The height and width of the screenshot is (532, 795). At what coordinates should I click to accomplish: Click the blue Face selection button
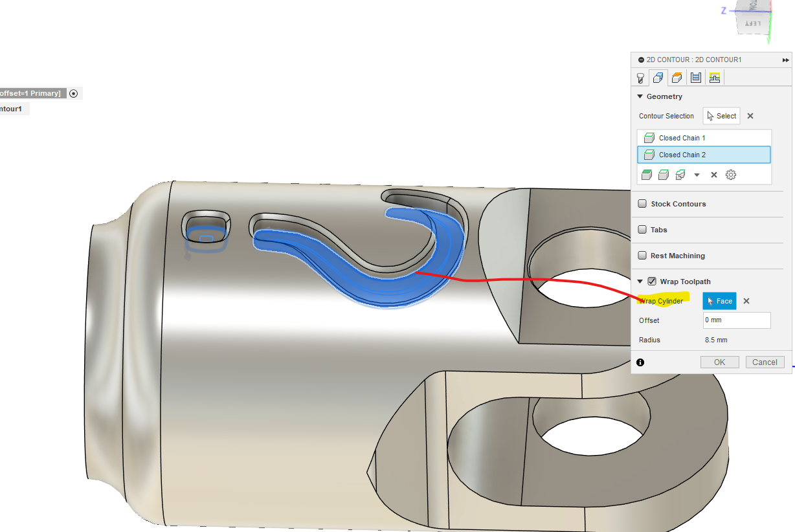[x=719, y=300]
